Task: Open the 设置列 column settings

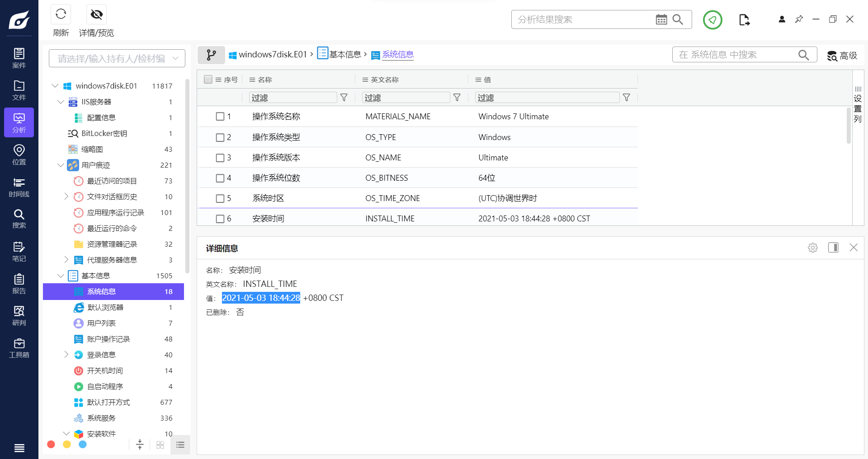Action: coord(858,104)
